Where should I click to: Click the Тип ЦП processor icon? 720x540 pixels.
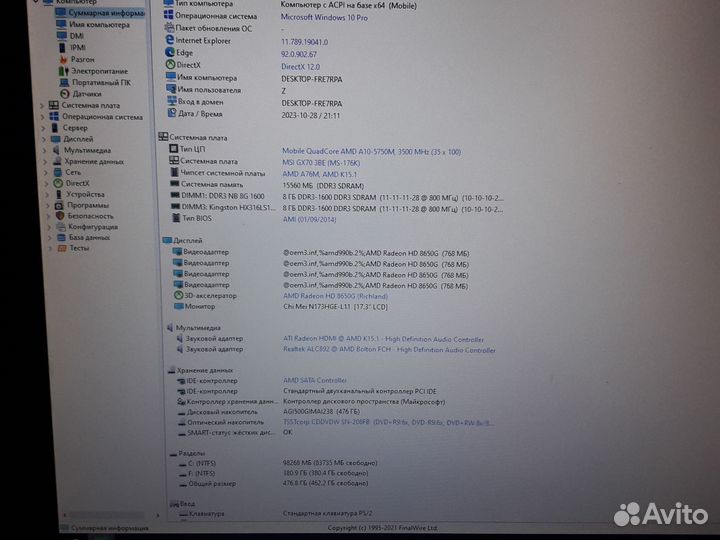click(174, 148)
